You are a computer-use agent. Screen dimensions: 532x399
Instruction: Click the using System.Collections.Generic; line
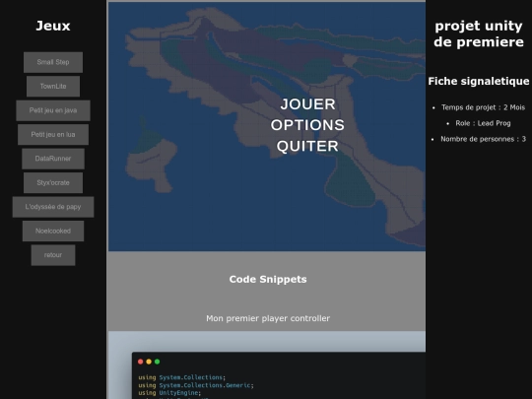[196, 385]
